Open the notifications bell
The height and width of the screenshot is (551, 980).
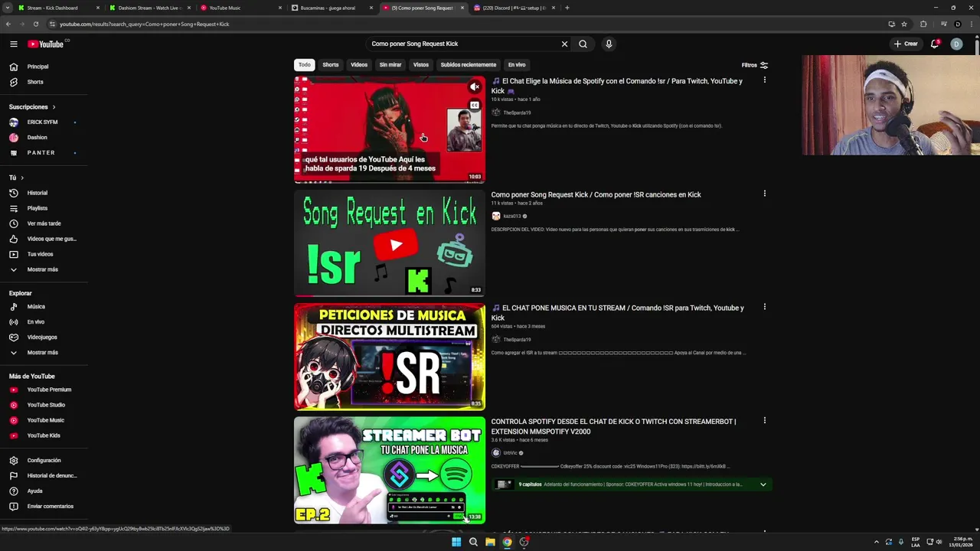point(935,44)
